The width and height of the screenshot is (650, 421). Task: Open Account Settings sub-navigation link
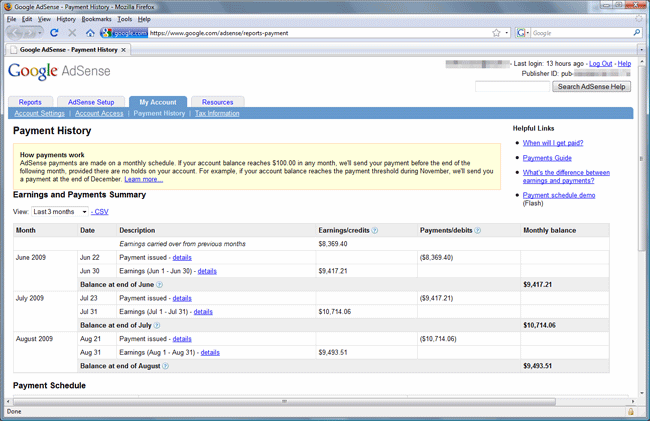(x=39, y=113)
